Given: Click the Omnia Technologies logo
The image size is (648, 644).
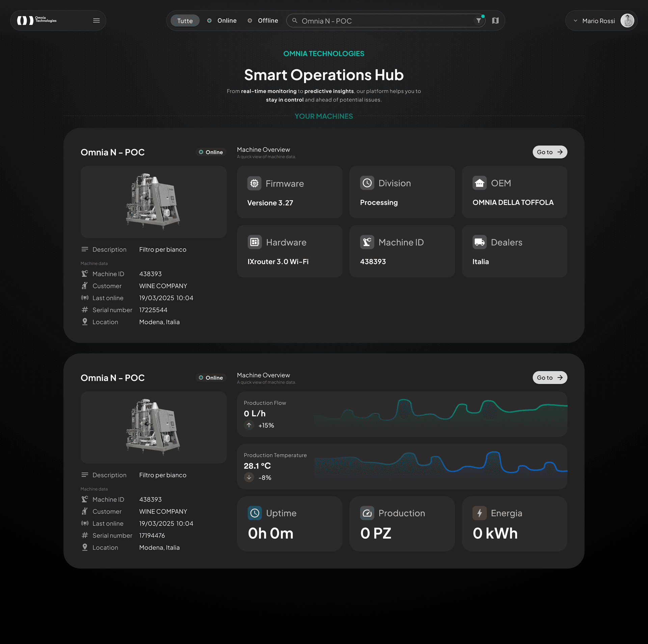Looking at the screenshot, I should click(x=37, y=21).
